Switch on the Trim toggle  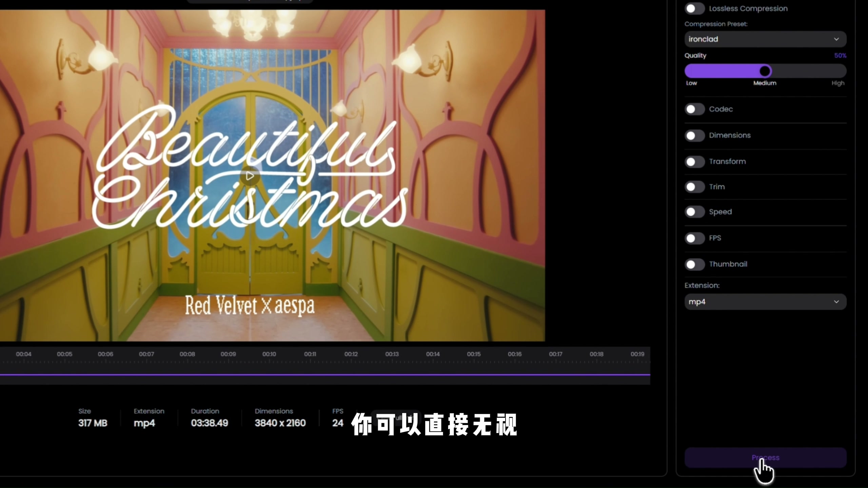pos(694,187)
